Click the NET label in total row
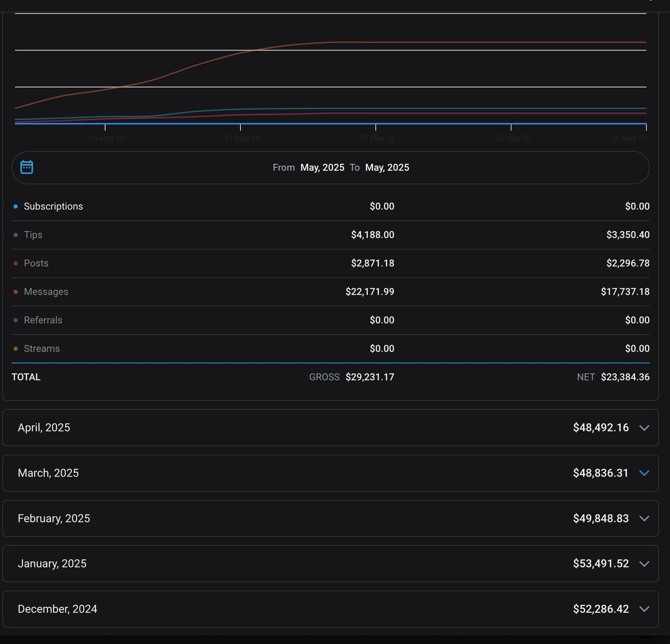Image resolution: width=670 pixels, height=644 pixels. pyautogui.click(x=586, y=377)
